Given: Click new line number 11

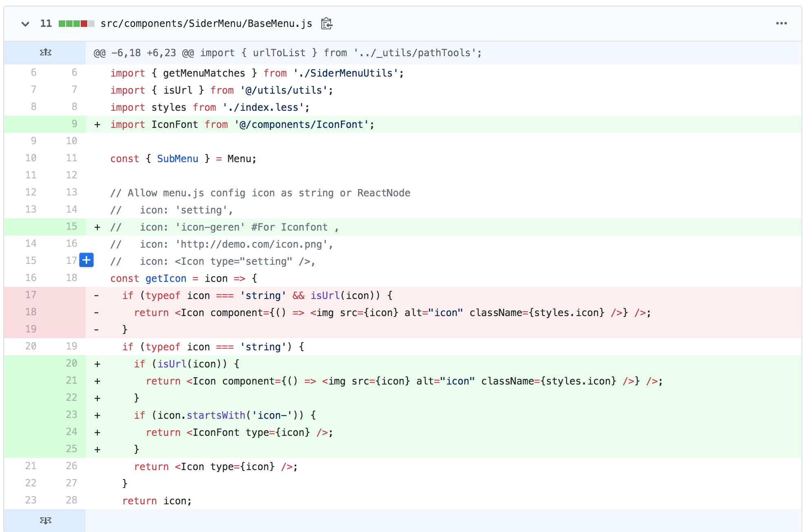Looking at the screenshot, I should pyautogui.click(x=71, y=158).
